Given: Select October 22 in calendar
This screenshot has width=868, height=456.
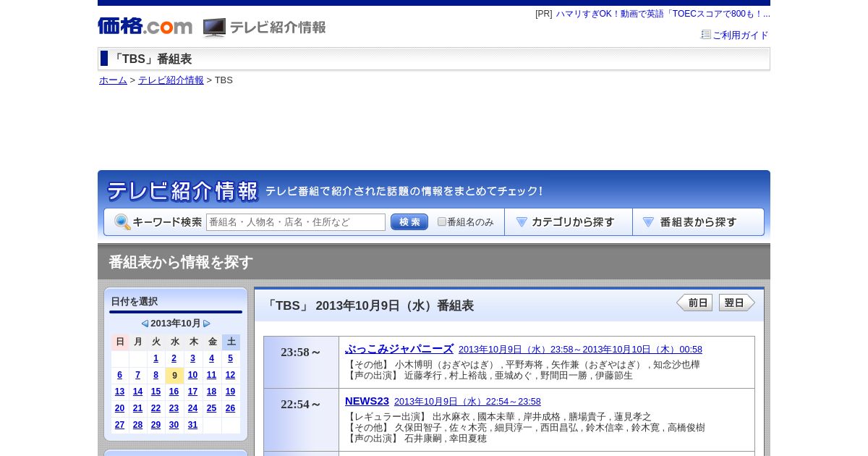Looking at the screenshot, I should click(156, 408).
